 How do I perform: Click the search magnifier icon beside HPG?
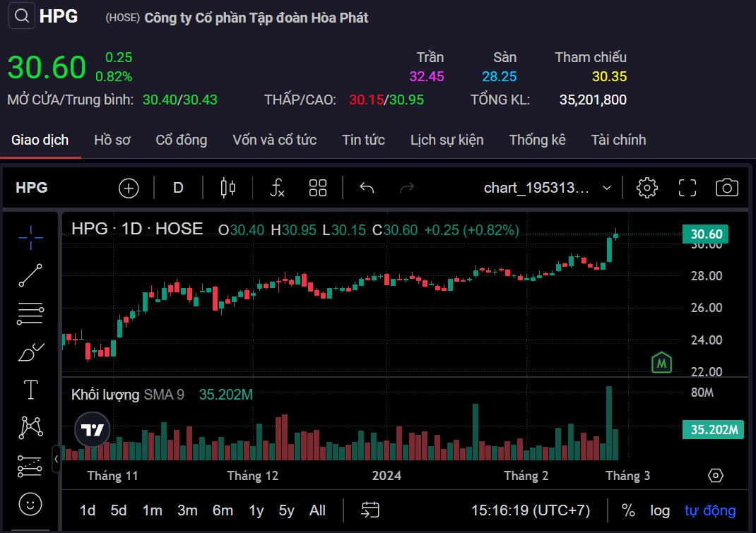pos(21,16)
